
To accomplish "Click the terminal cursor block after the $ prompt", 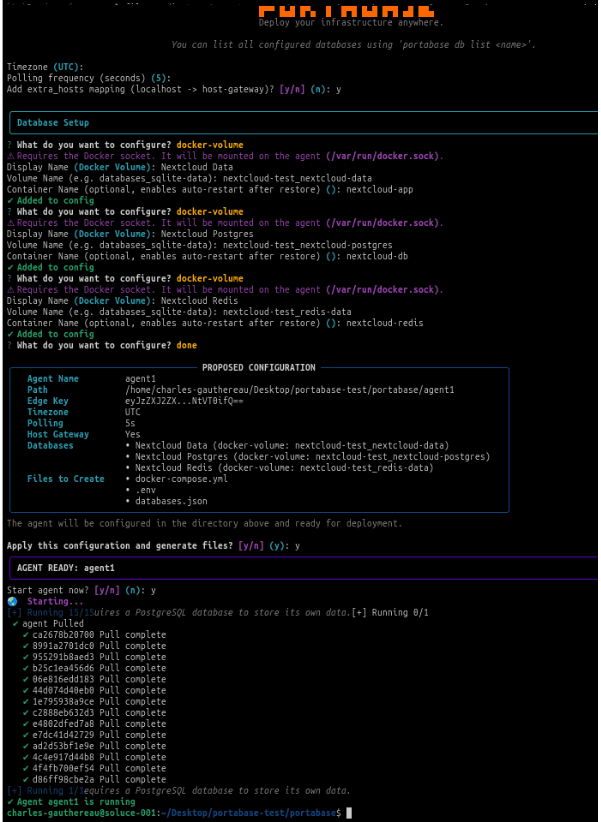I will click(x=349, y=813).
